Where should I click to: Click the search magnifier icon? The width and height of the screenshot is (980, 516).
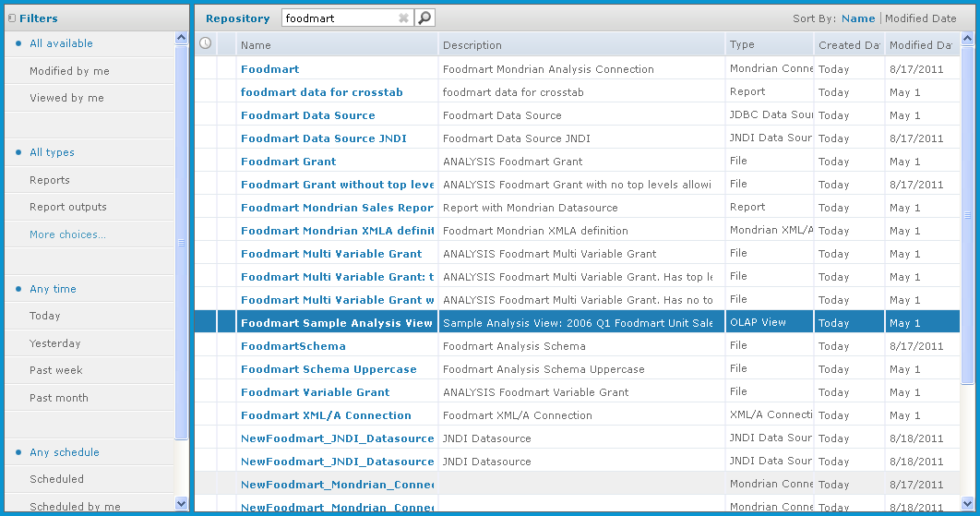pos(424,18)
